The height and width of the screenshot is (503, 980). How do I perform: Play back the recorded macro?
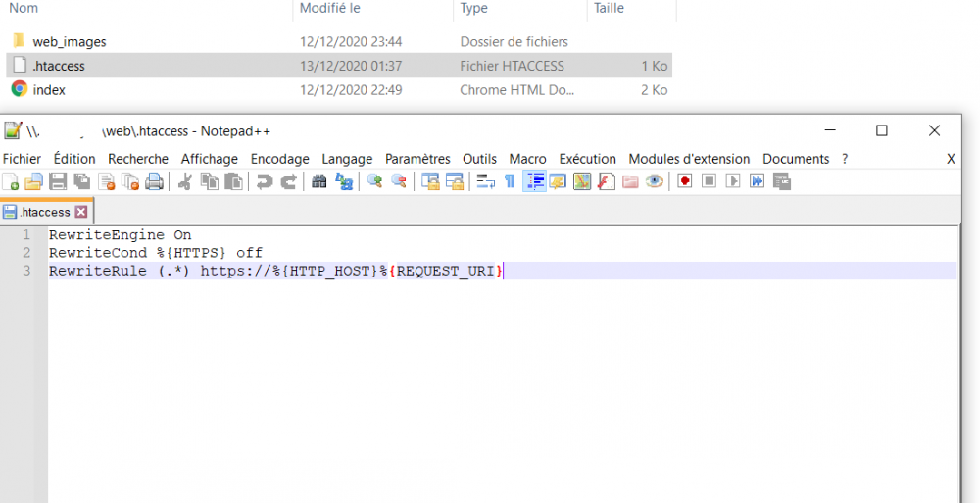pos(733,182)
